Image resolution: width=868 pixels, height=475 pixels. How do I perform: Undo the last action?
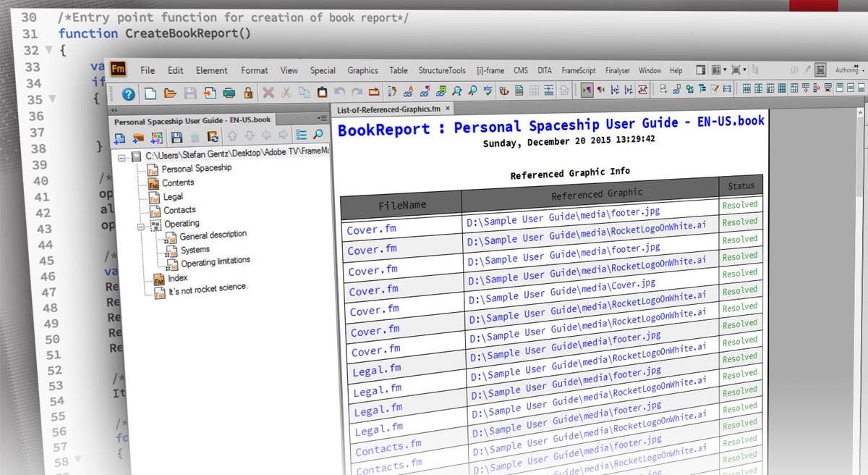click(341, 93)
